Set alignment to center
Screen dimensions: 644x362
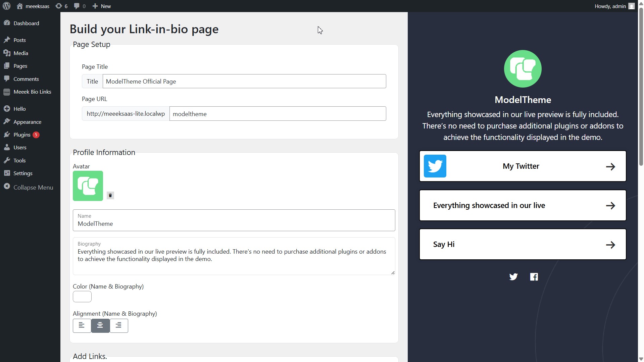(100, 325)
